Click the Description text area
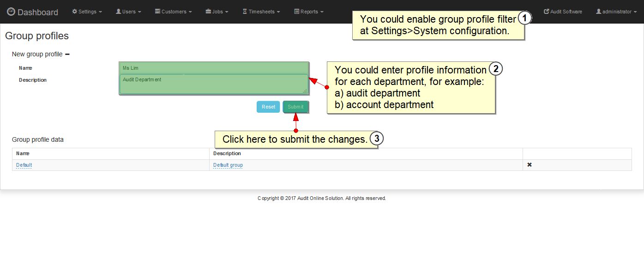Image resolution: width=644 pixels, height=278 pixels. pos(213,84)
